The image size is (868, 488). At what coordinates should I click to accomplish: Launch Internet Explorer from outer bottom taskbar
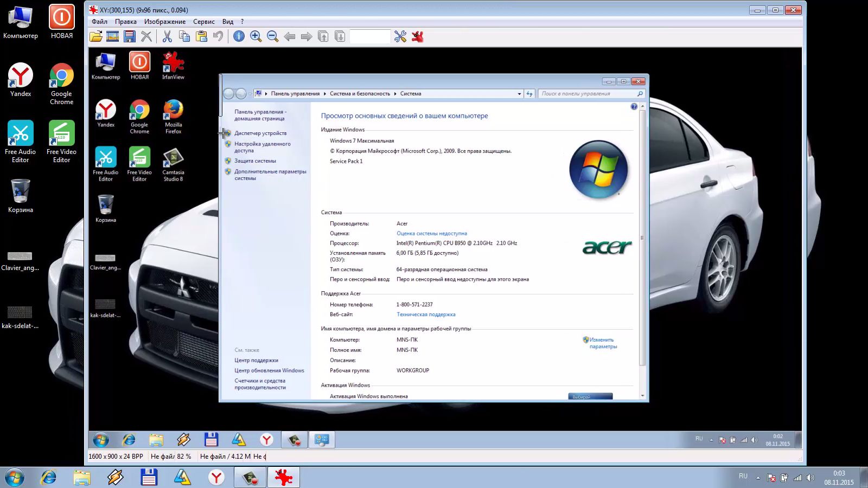[x=49, y=478]
